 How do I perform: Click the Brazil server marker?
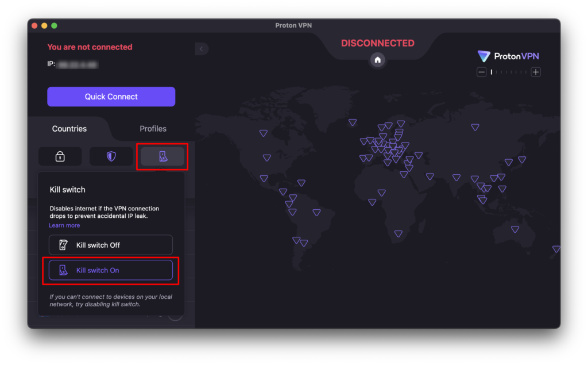(316, 213)
